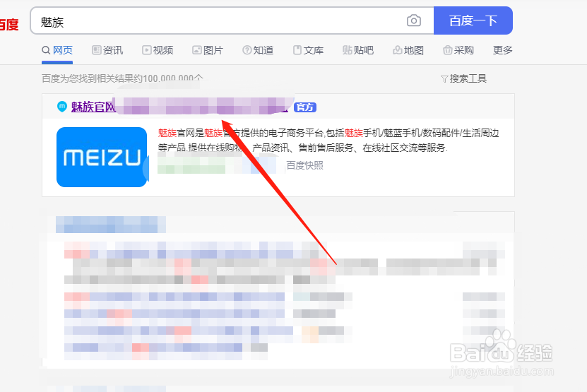The image size is (587, 392).
Task: Open the 图片 tab
Action: (208, 50)
